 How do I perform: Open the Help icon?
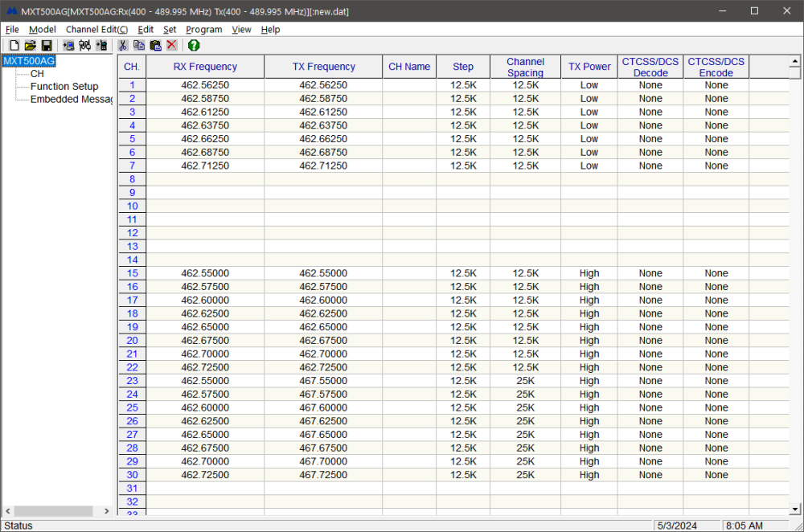coord(193,45)
